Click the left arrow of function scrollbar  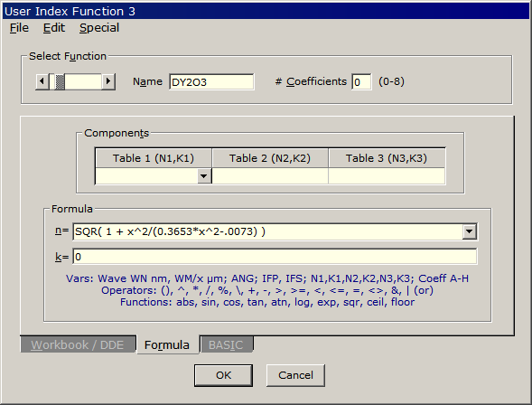tap(42, 81)
